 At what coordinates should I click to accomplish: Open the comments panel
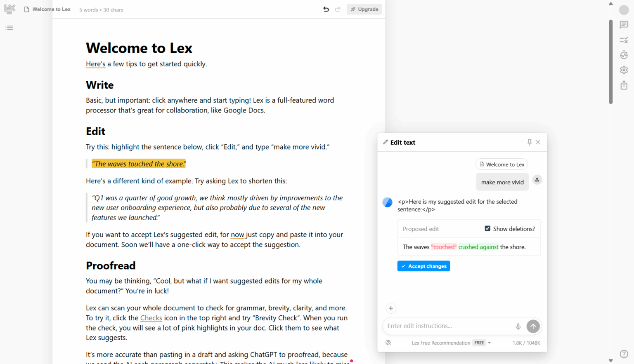click(624, 25)
